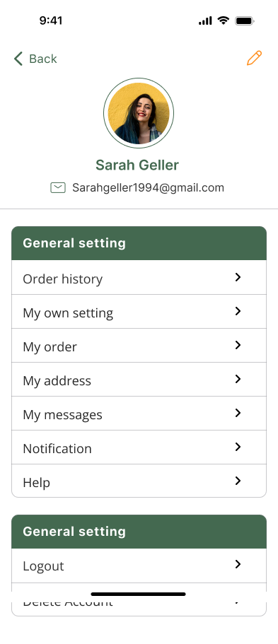Go back using the Back text
This screenshot has width=278, height=644.
point(42,59)
